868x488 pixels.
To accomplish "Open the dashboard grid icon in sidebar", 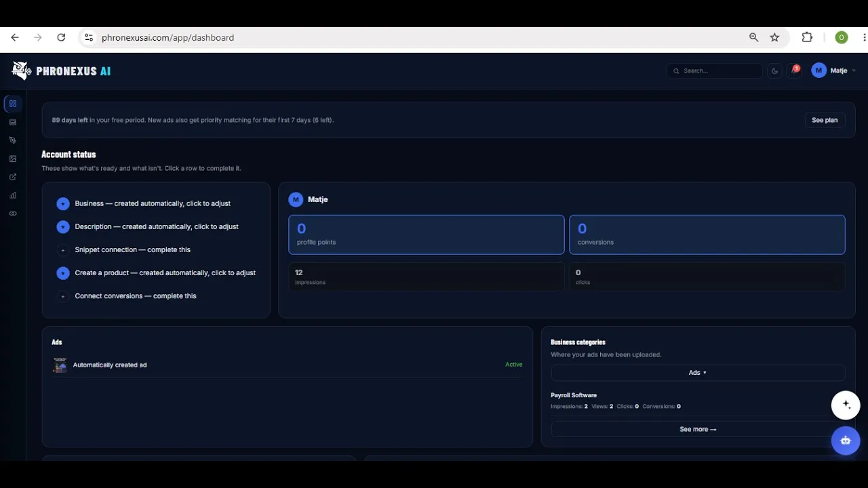I will pyautogui.click(x=13, y=104).
